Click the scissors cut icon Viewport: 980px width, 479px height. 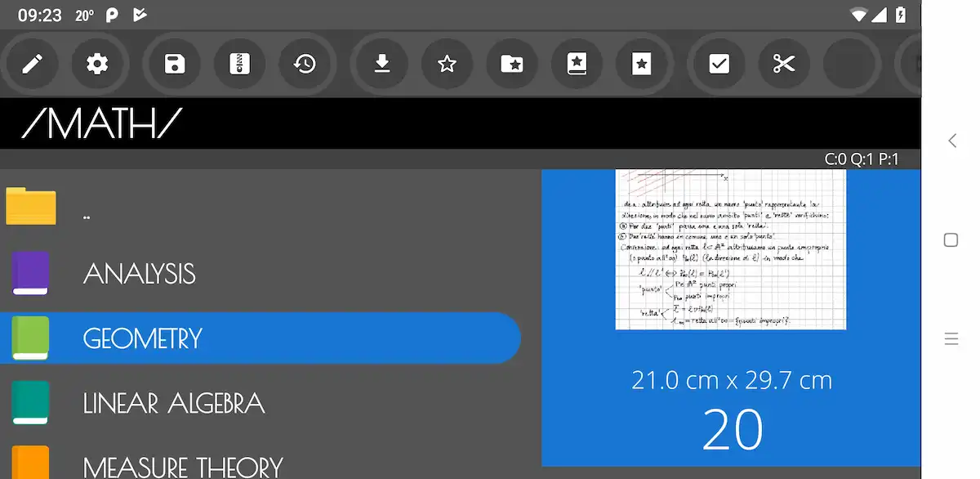pyautogui.click(x=784, y=63)
